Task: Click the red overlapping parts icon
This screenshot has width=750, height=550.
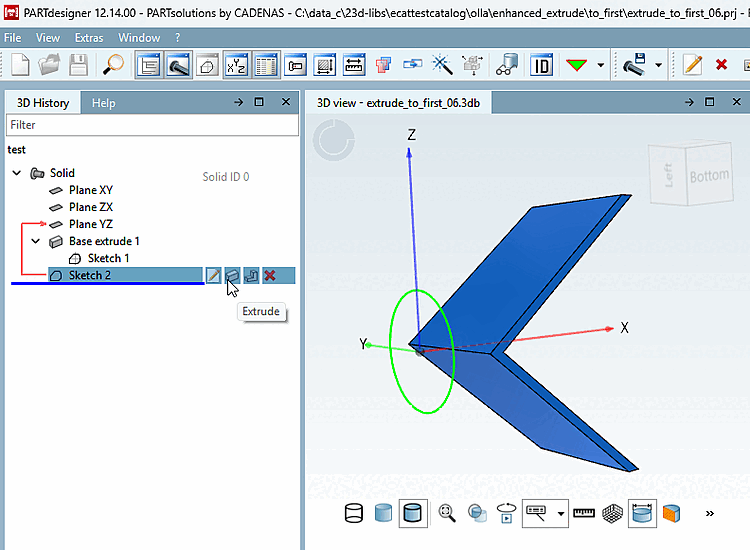Action: click(x=383, y=65)
